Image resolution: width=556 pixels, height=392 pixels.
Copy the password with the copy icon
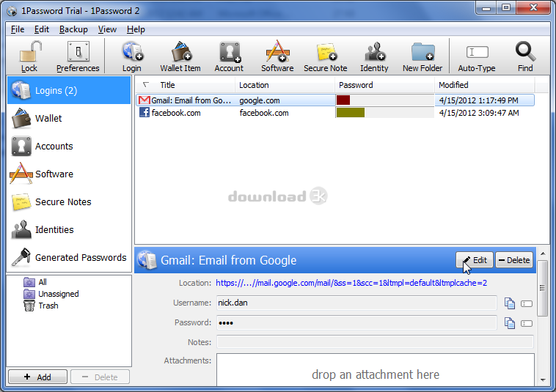510,323
